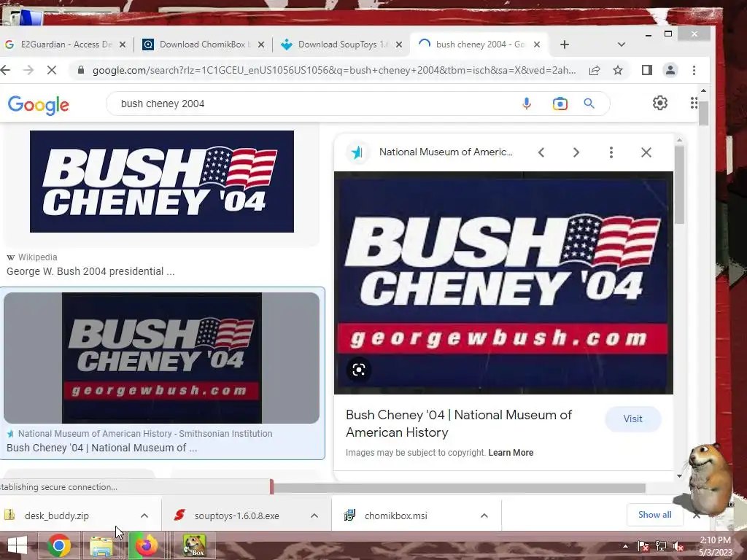Open the taskbar clock showing 2:10 PM

(x=715, y=547)
